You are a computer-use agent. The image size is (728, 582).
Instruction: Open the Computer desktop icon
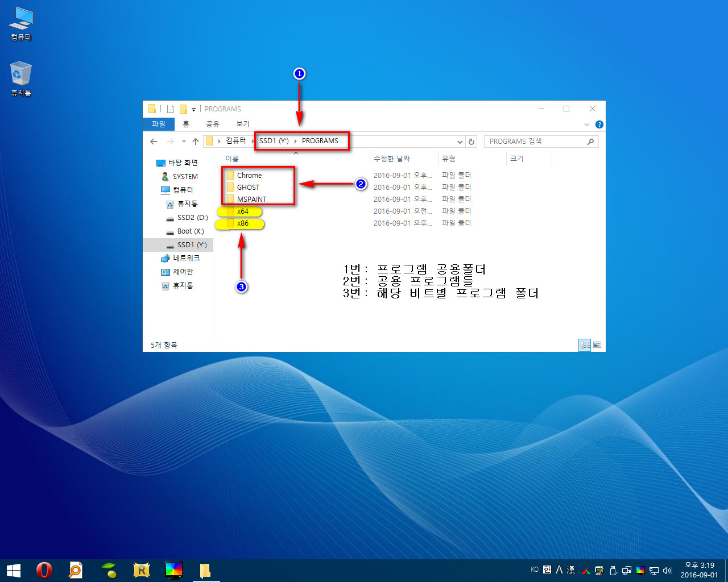tap(21, 24)
